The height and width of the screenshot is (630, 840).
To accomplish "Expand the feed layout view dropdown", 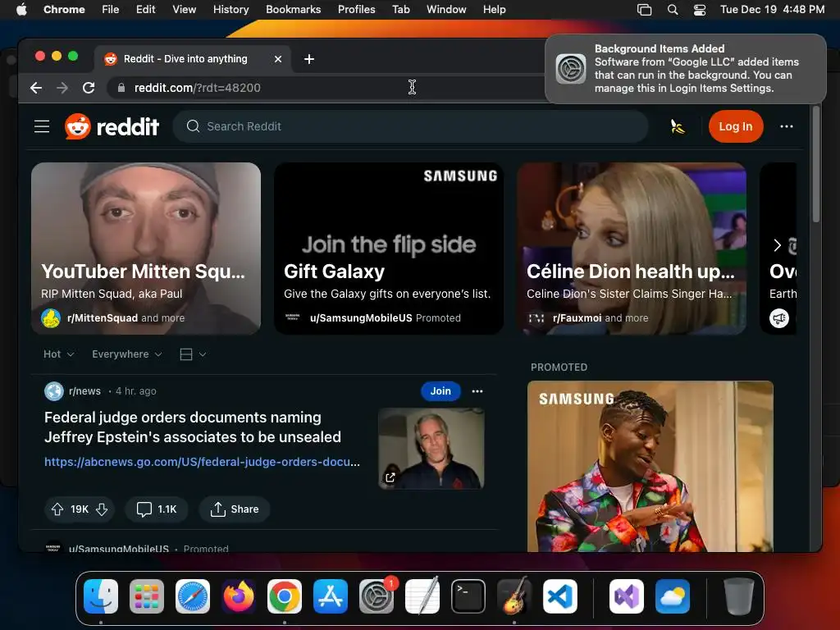I will click(193, 354).
